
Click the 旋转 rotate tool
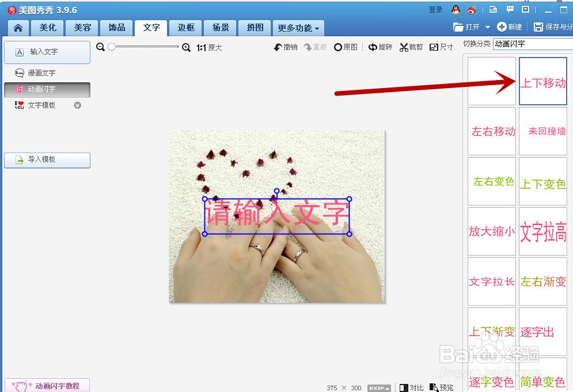[380, 47]
